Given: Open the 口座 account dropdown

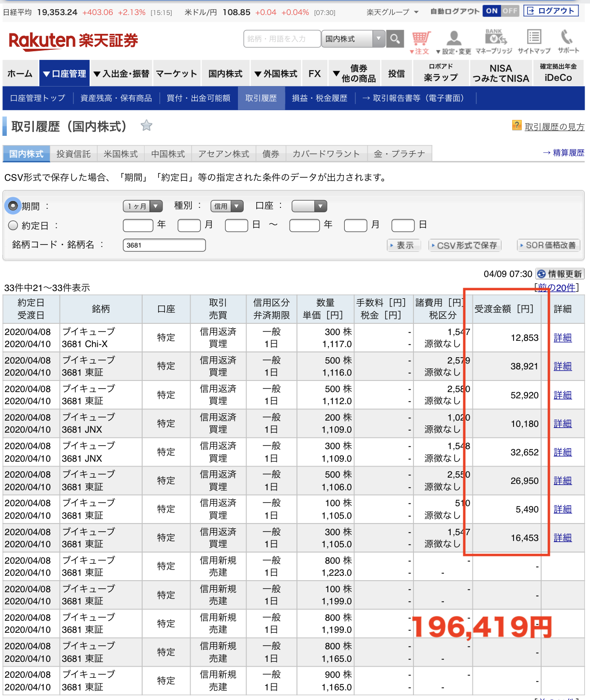Looking at the screenshot, I should (x=310, y=206).
